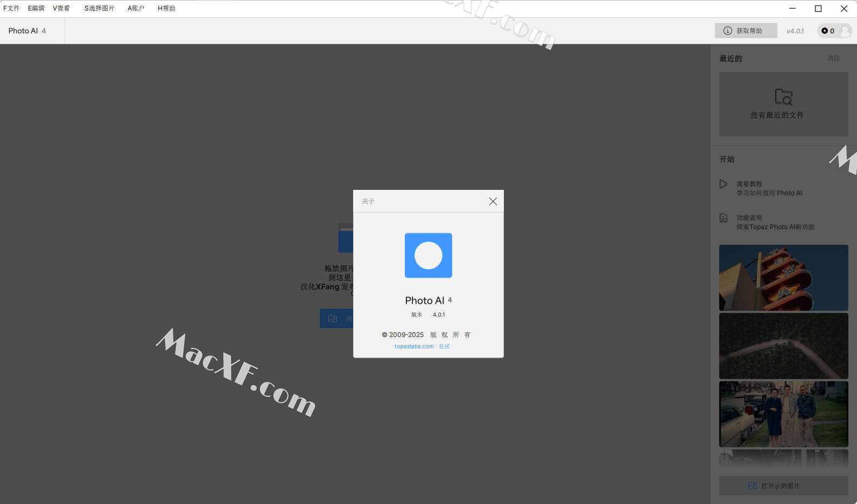Open the user account avatar
This screenshot has height=504, width=857.
click(x=845, y=31)
